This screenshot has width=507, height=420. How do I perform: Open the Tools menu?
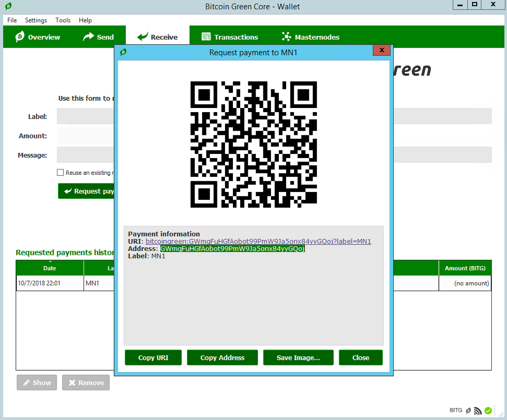[63, 20]
